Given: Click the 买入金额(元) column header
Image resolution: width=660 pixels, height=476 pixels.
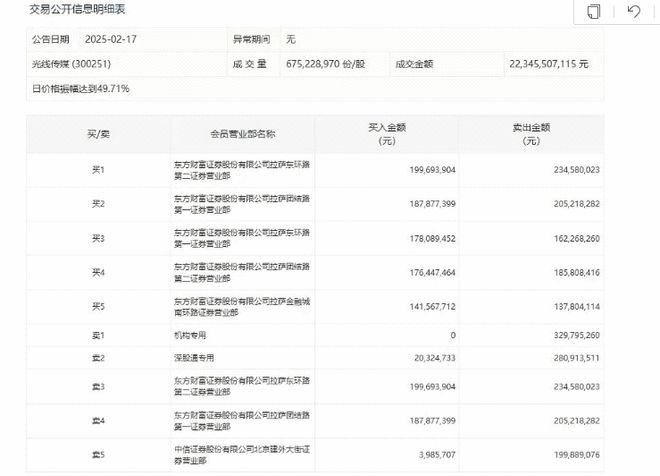Looking at the screenshot, I should click(x=387, y=134).
